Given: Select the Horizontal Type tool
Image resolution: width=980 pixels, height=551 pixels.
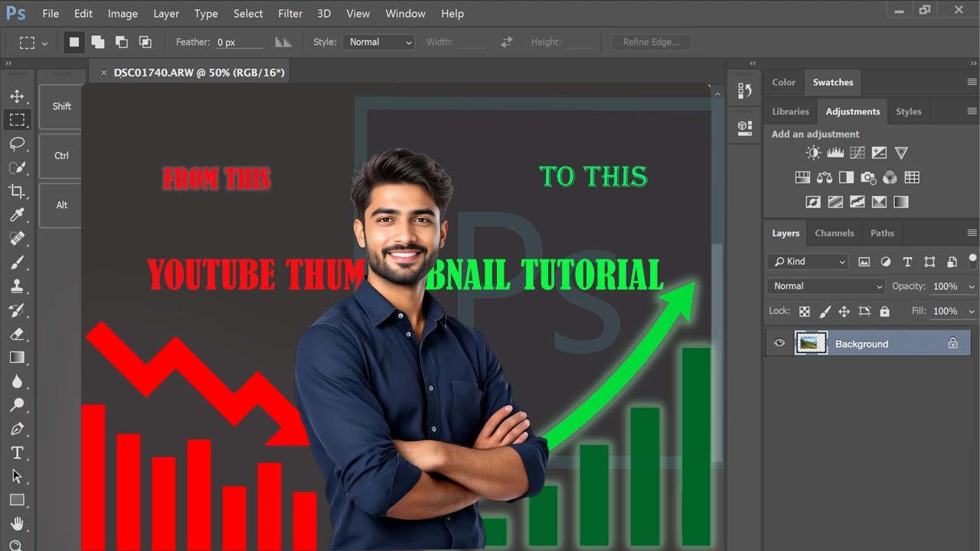Looking at the screenshot, I should coord(17,452).
